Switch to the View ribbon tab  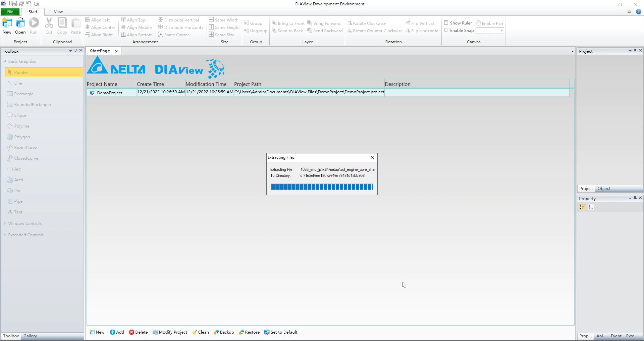58,11
